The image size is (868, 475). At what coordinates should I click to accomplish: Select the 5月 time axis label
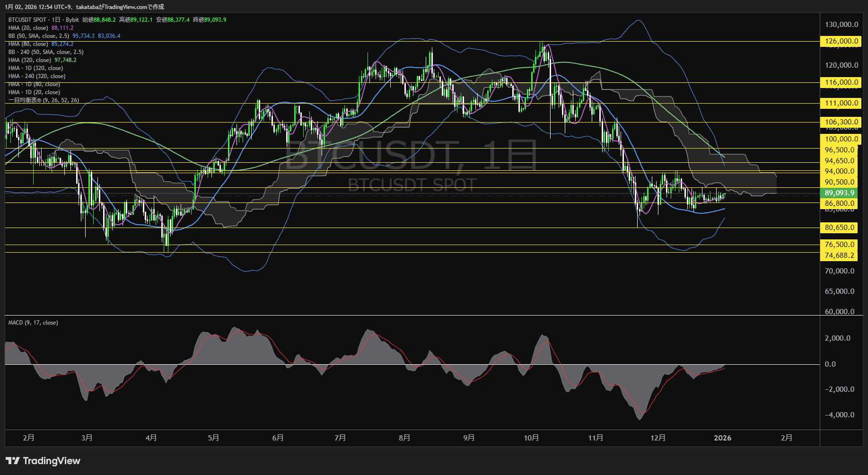[213, 438]
